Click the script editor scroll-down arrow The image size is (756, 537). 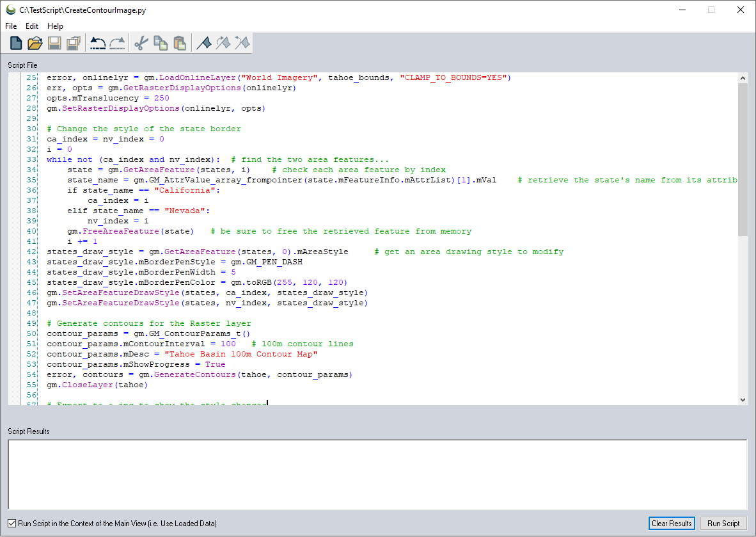[x=743, y=399]
